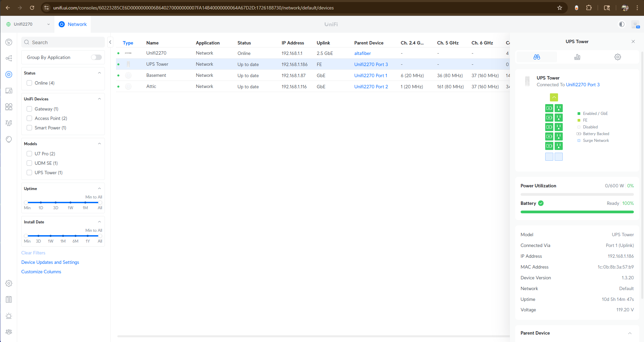Open the alarm notifications icon in sidebar
This screenshot has width=644, height=342.
[9, 316]
